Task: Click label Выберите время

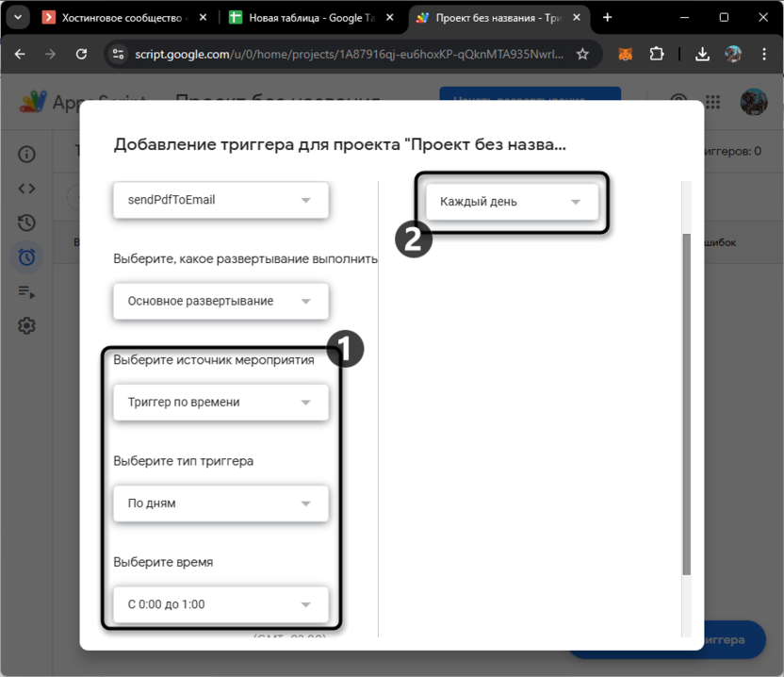Action: [163, 562]
